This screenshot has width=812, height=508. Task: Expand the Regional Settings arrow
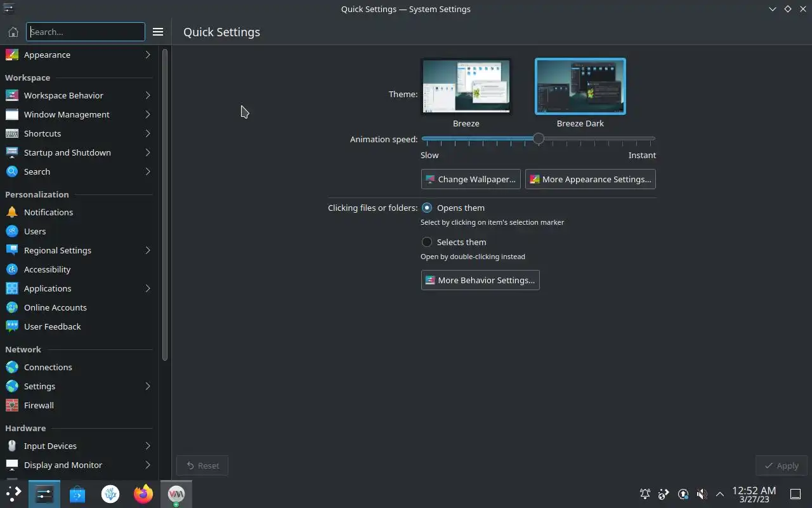point(148,250)
